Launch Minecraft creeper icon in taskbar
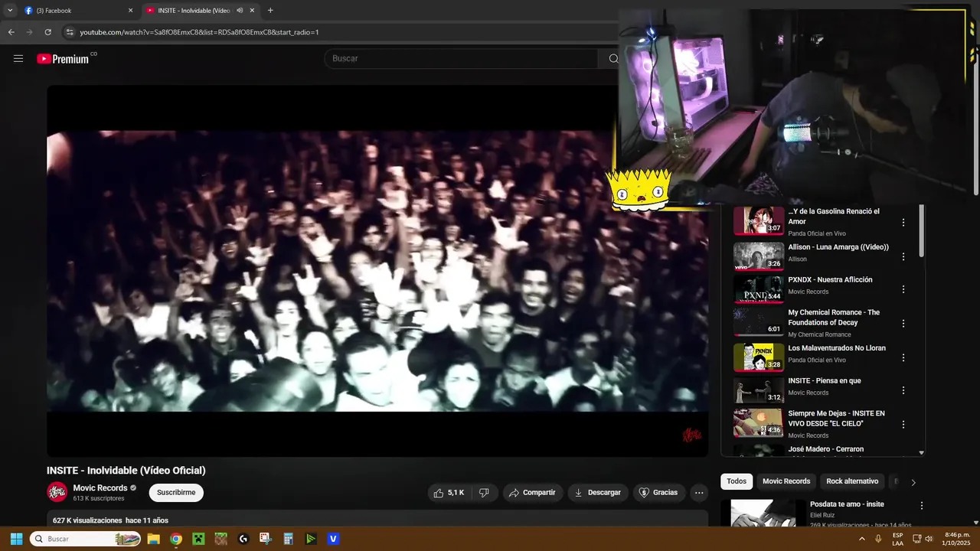Viewport: 980px width, 551px height. 198,539
